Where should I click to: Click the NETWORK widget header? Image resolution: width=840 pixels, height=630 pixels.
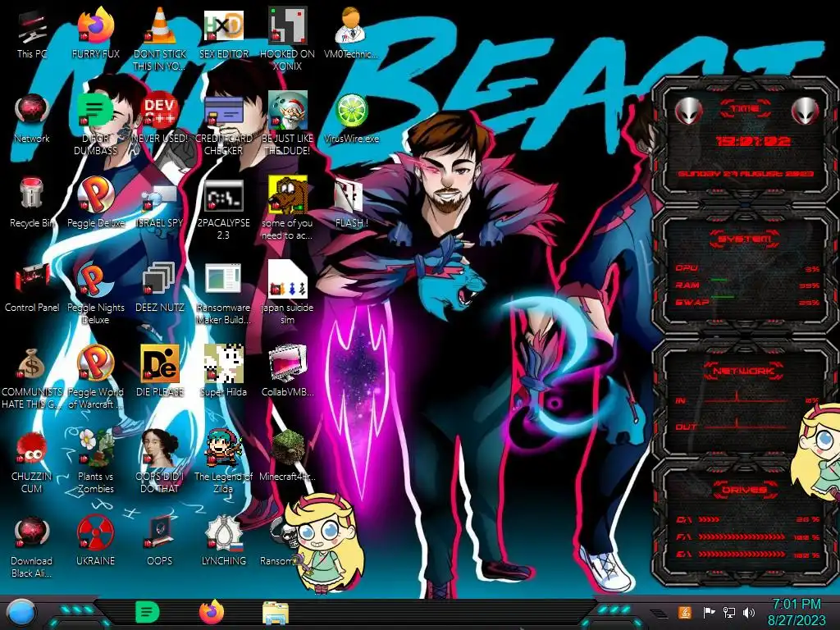pyautogui.click(x=743, y=371)
